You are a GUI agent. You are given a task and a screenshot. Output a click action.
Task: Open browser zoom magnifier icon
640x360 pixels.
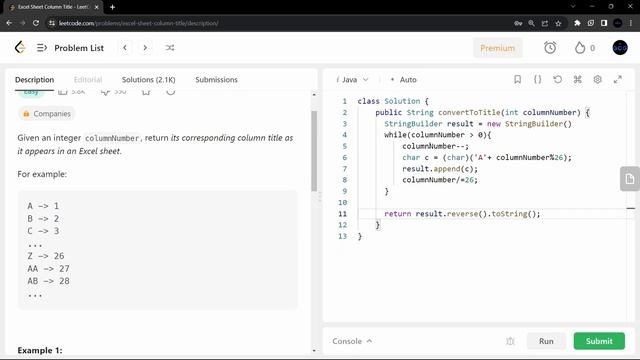coord(531,23)
